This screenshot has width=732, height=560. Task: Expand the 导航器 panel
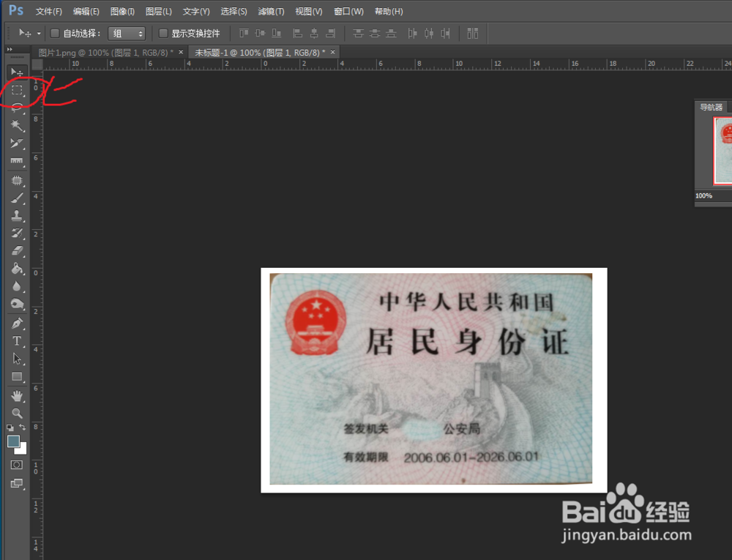(712, 107)
